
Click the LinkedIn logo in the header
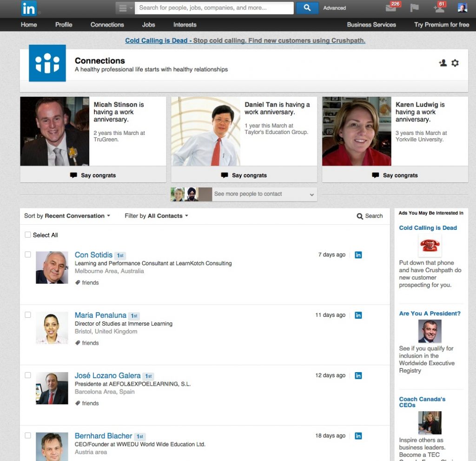(x=29, y=8)
